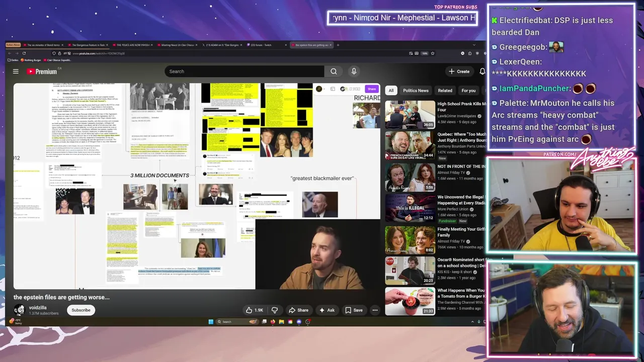The width and height of the screenshot is (644, 362).
Task: Switch to forsen Twitch tab
Action: click(268, 45)
